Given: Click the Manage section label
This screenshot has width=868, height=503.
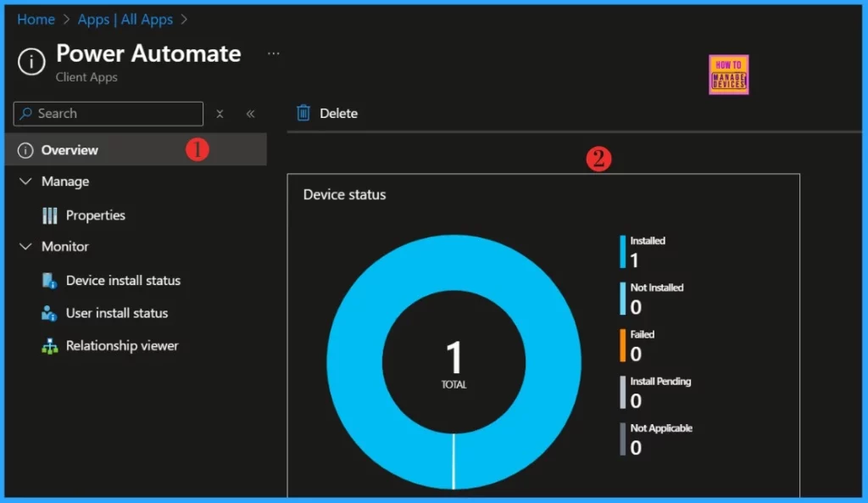Looking at the screenshot, I should tap(65, 182).
